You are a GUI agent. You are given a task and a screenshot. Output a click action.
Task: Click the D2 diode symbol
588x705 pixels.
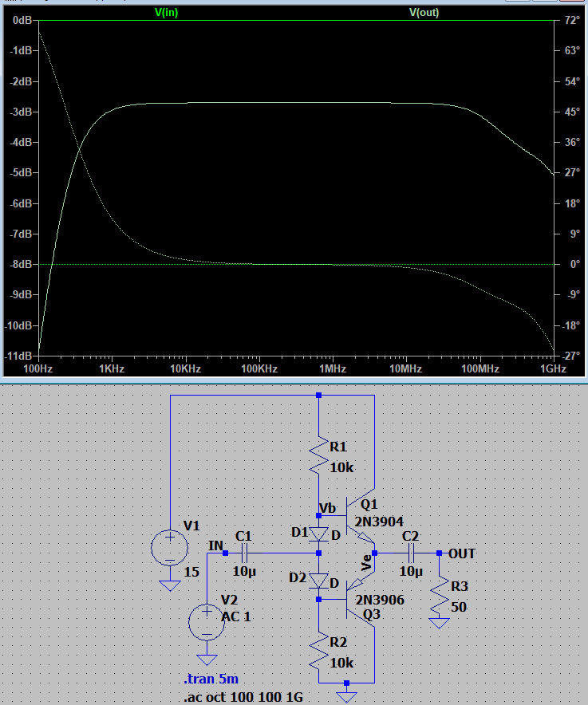click(319, 580)
